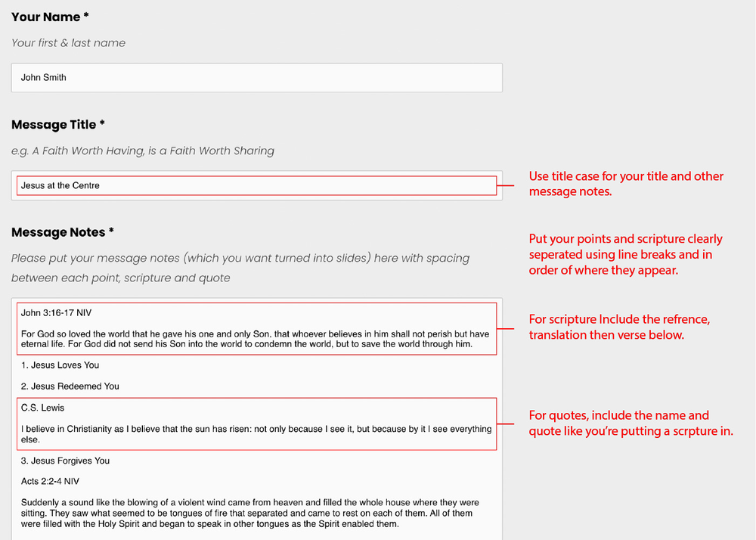Place cursor on "Acts 2:2-4 NIV" reference
The height and width of the screenshot is (540, 756).
(50, 481)
